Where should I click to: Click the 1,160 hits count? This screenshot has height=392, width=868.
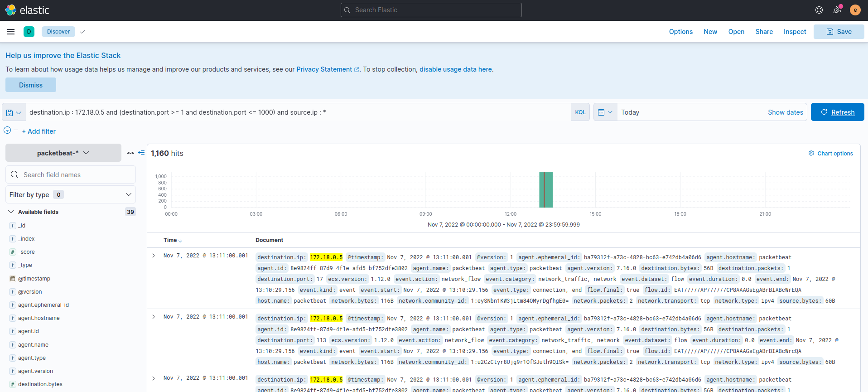167,154
